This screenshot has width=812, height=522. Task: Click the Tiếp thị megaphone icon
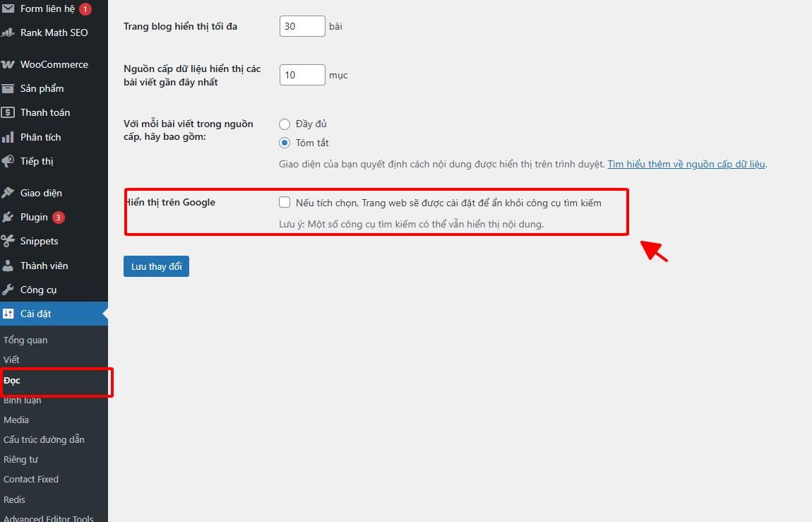(x=8, y=161)
